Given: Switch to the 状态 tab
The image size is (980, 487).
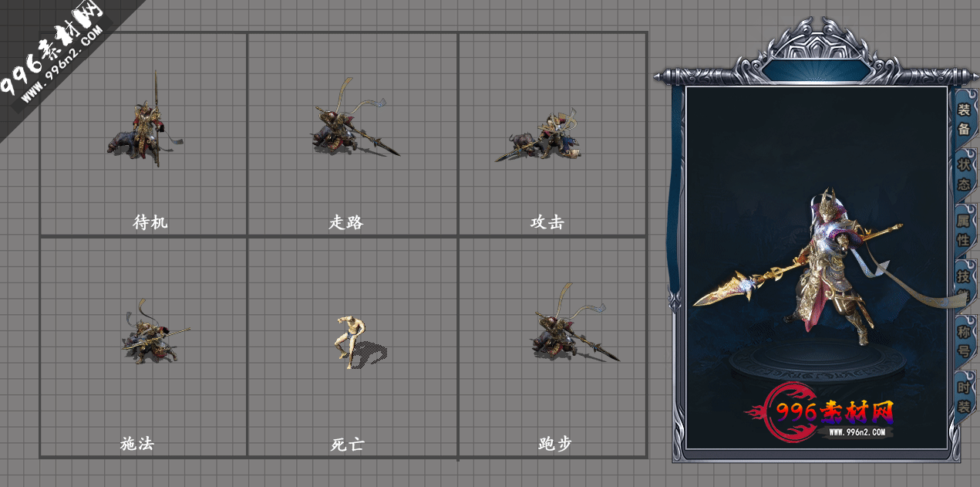Looking at the screenshot, I should point(964,174).
